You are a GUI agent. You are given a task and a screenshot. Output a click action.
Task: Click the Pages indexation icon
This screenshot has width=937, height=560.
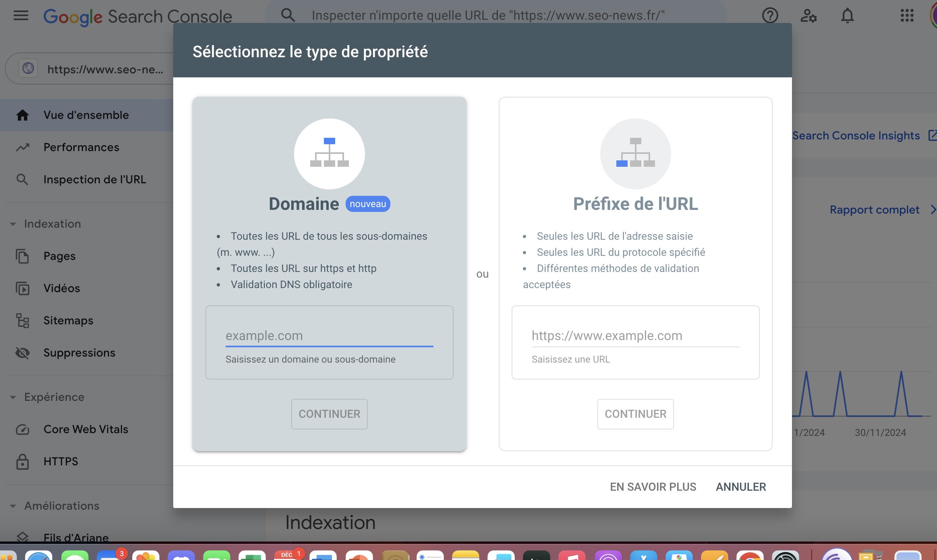click(x=23, y=256)
